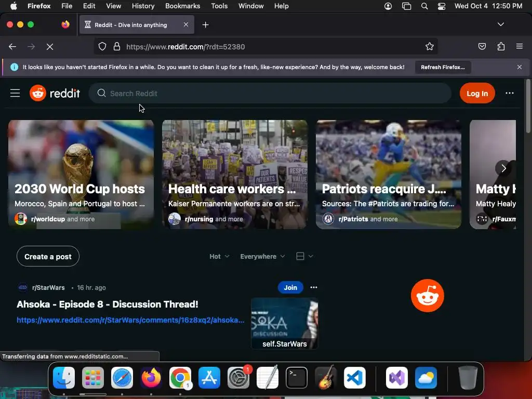Focus the browser address bar URL
Screen dimensions: 532x399
click(x=185, y=47)
